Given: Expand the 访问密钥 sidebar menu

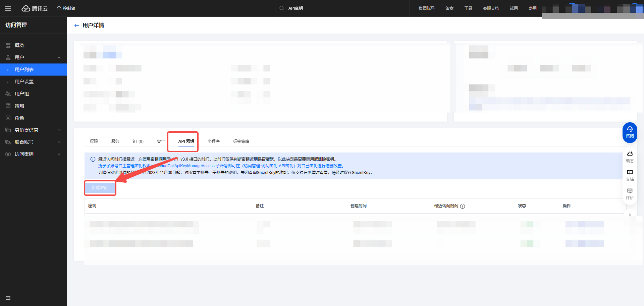Looking at the screenshot, I should coord(59,154).
